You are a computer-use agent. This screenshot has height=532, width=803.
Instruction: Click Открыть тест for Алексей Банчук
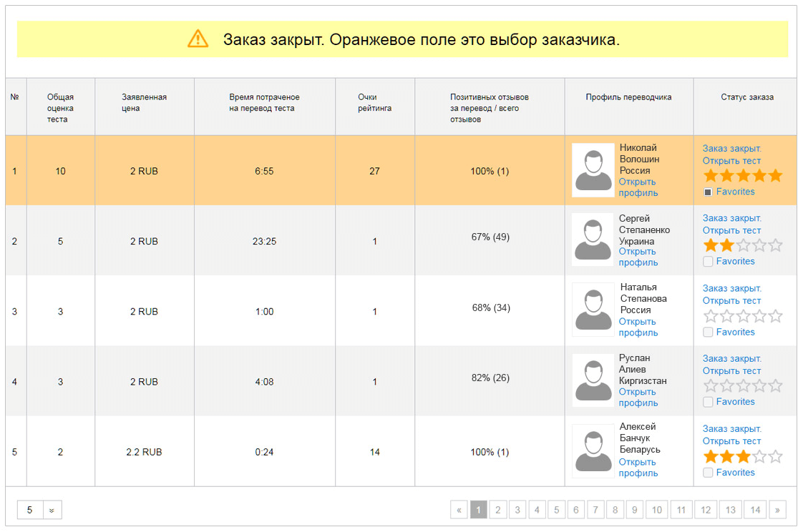click(x=731, y=441)
